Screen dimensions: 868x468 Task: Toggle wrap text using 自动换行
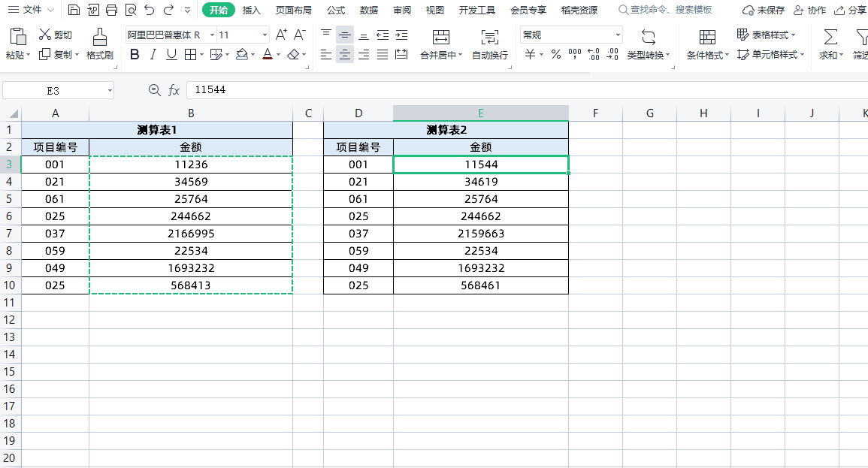pyautogui.click(x=491, y=44)
